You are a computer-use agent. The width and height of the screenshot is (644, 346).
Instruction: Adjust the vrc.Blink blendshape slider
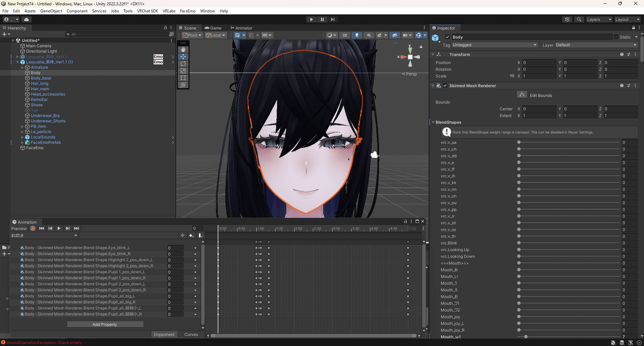pyautogui.click(x=569, y=243)
